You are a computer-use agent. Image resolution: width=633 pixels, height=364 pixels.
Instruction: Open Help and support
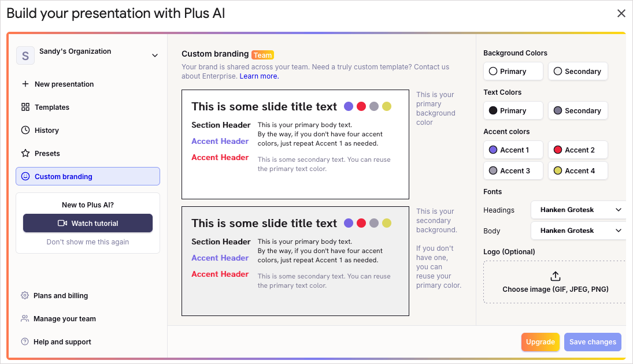click(x=88, y=341)
